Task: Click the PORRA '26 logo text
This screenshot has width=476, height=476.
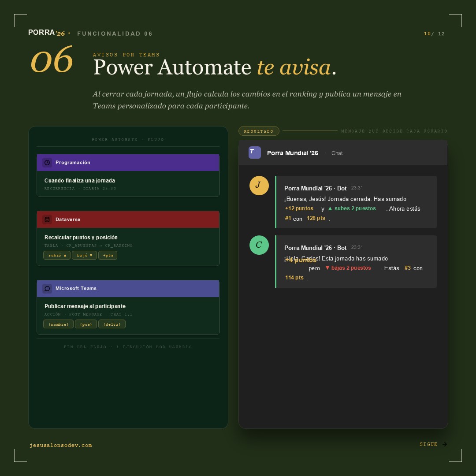Action: (x=46, y=33)
